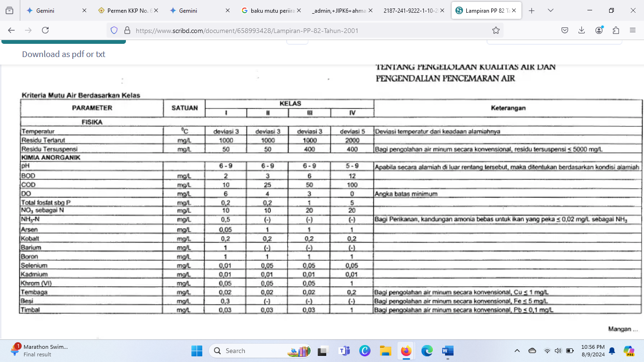Open Microsoft Teams from taskbar
Screen dimensions: 644x362
click(x=344, y=351)
